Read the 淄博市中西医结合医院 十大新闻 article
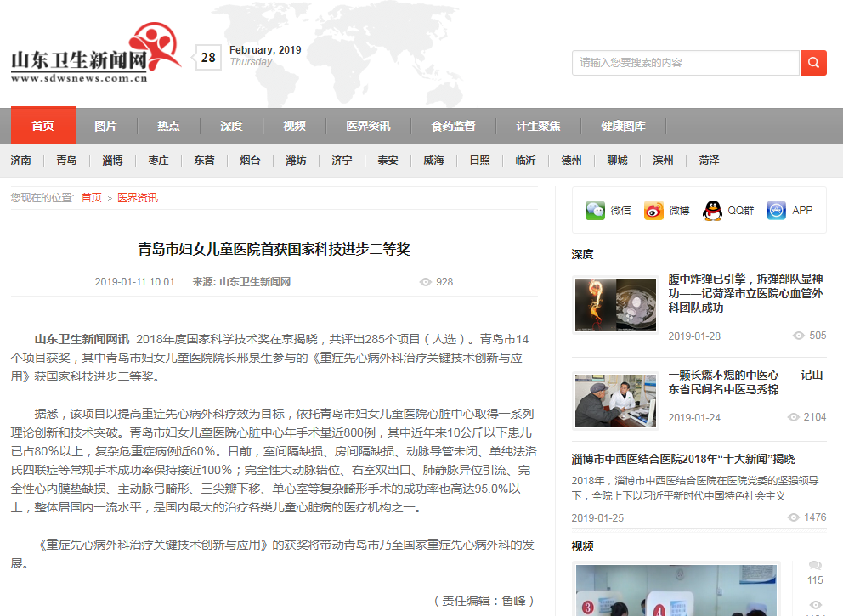The image size is (843, 616). pos(683,459)
